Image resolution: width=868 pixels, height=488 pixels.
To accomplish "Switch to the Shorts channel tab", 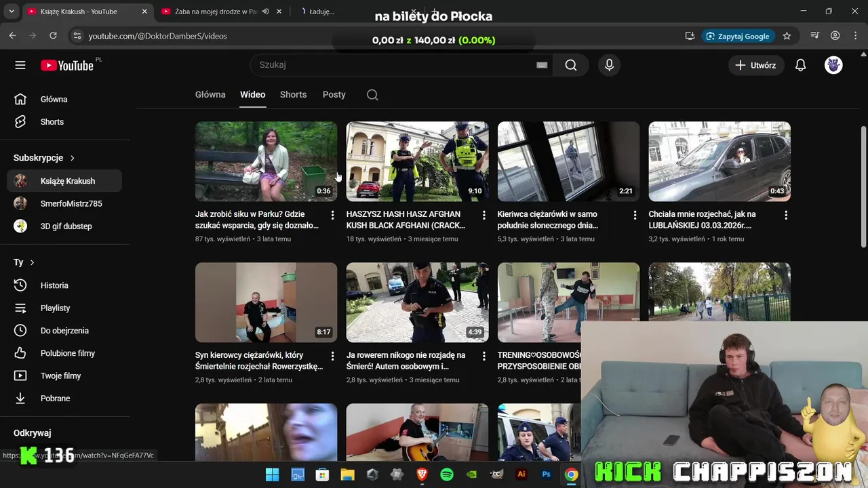I will coord(294,95).
